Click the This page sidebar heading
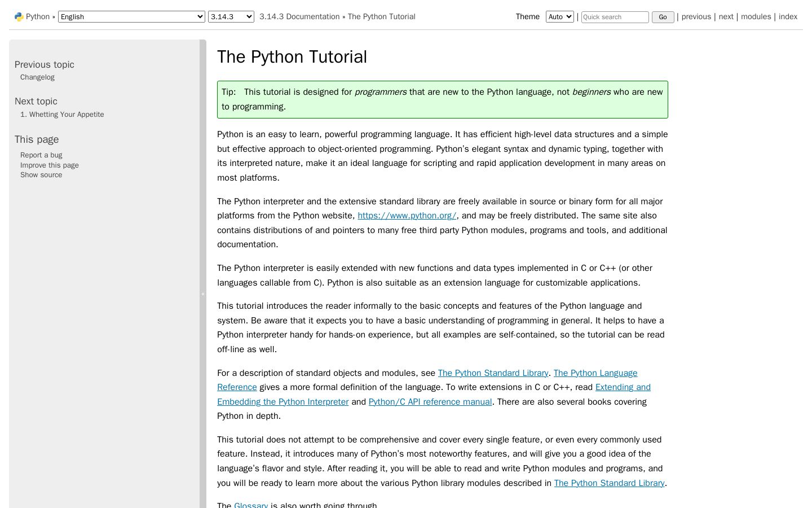Screen dimensions: 812x508 click(x=37, y=139)
